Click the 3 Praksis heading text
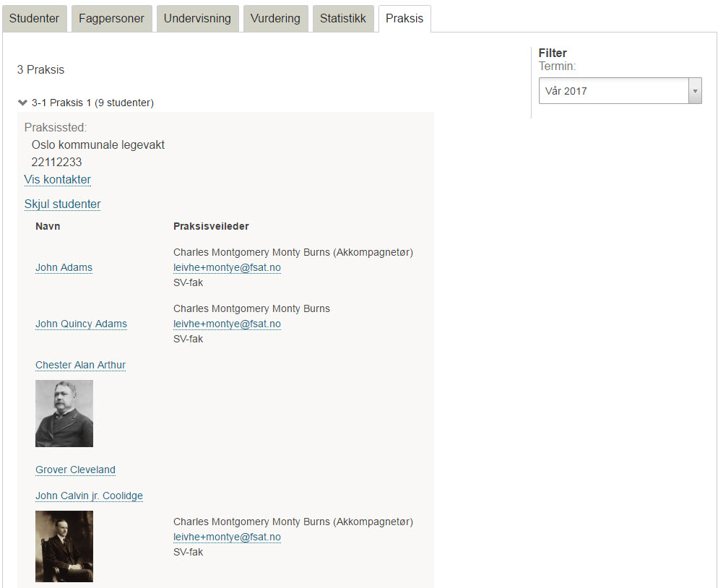The width and height of the screenshot is (718, 588). 40,69
